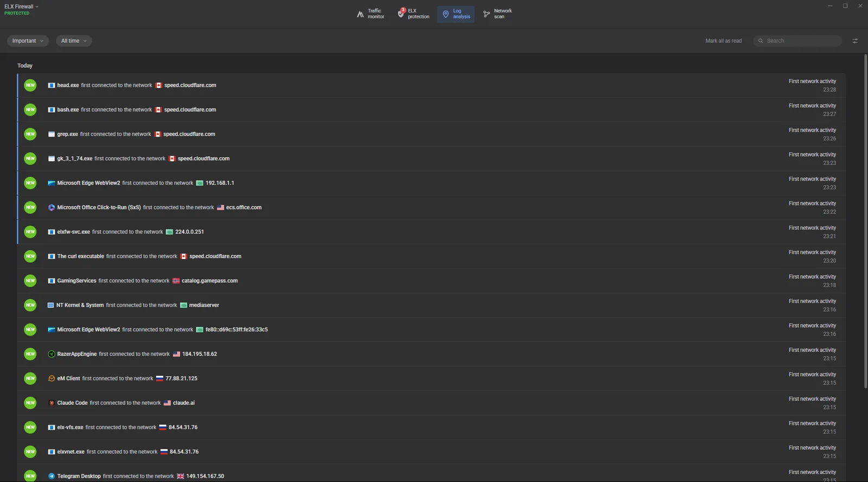The width and height of the screenshot is (868, 482).
Task: Click the grep.exe application icon
Action: [x=52, y=134]
